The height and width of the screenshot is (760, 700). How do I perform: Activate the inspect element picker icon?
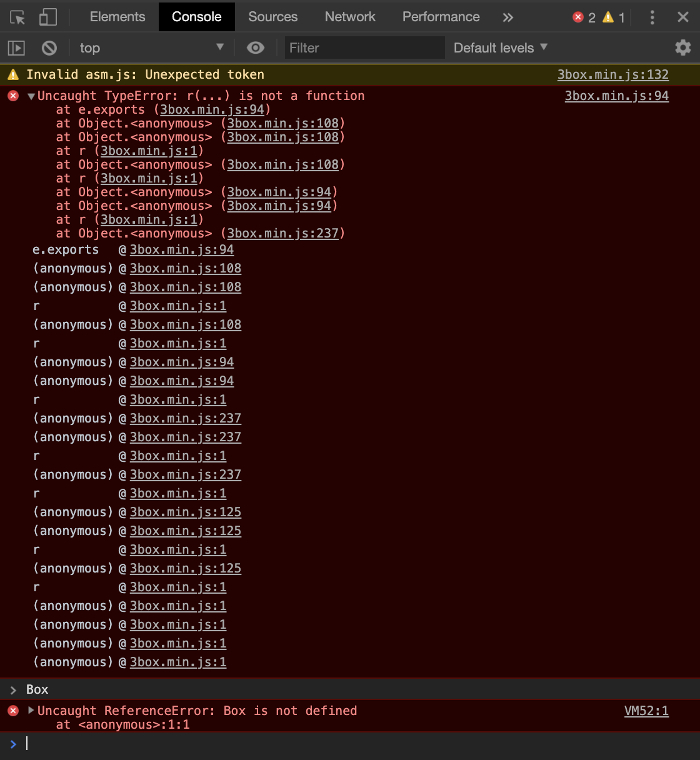click(x=17, y=17)
